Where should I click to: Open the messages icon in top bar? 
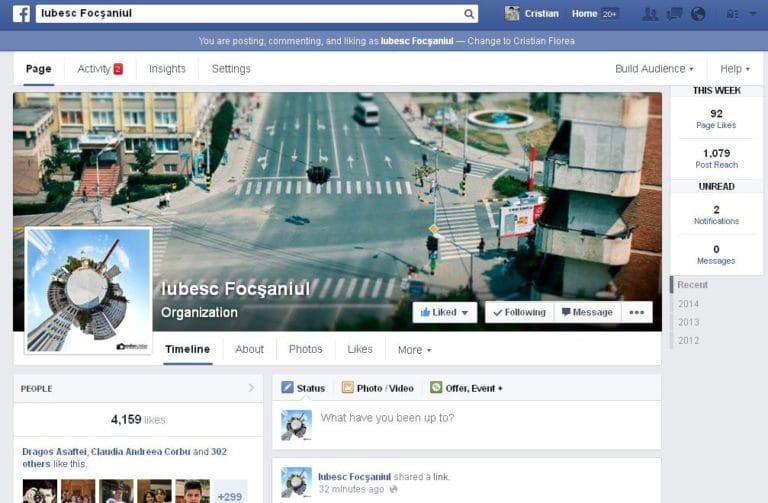coord(674,14)
